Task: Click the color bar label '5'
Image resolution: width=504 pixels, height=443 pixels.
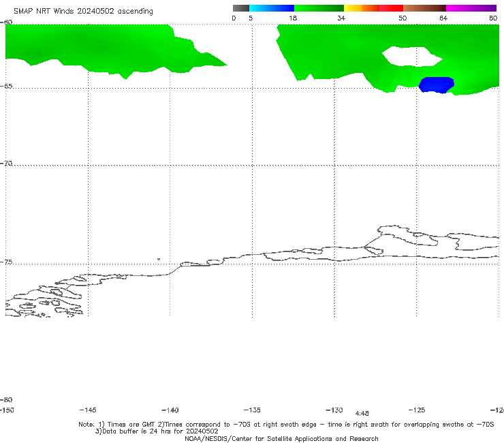Action: (251, 18)
